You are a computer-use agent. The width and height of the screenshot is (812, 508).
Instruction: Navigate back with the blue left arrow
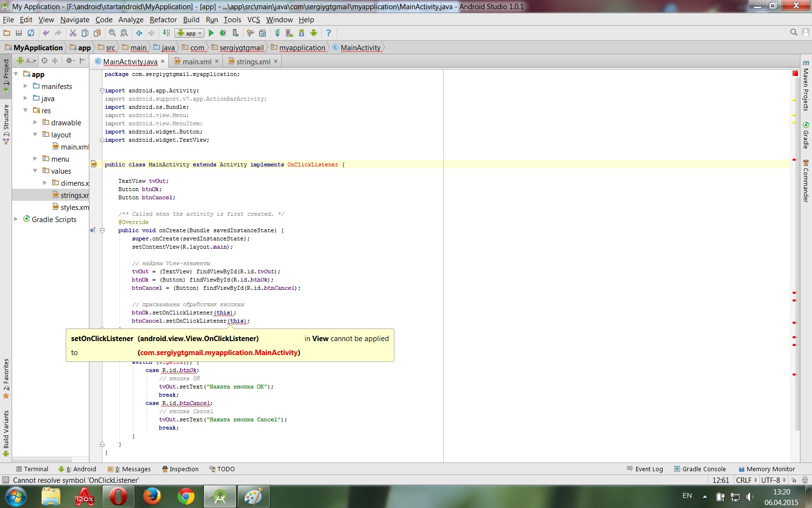coord(139,33)
